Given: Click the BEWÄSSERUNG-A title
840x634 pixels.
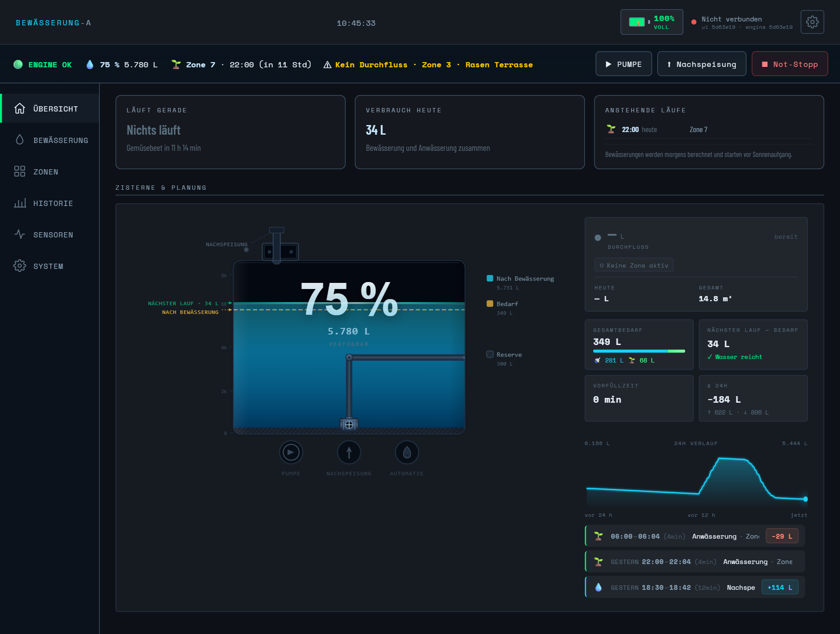Looking at the screenshot, I should (53, 23).
